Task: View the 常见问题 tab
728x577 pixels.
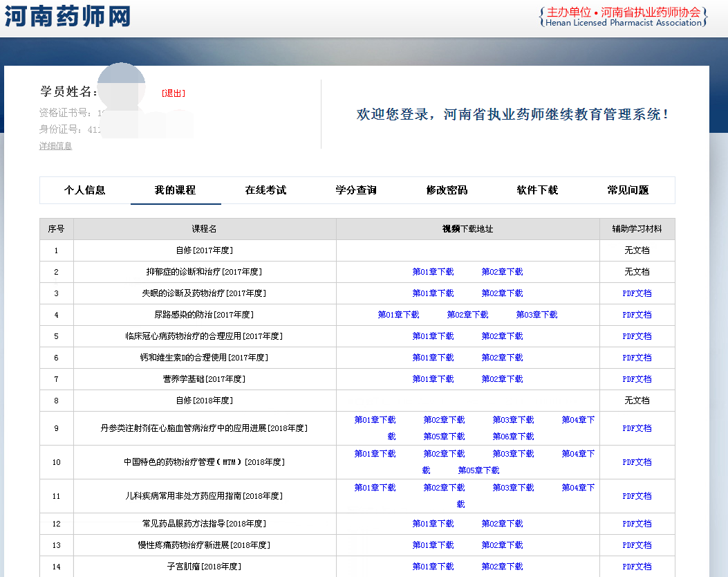Action: [628, 190]
